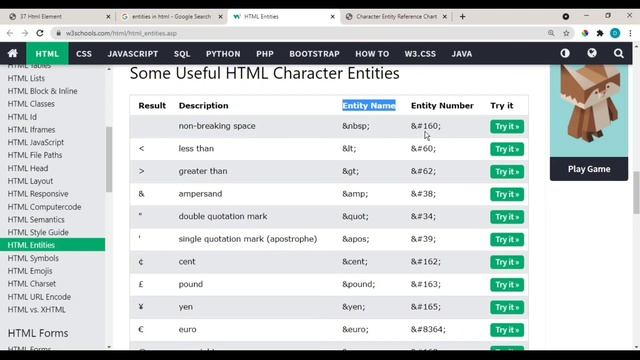Click the browser back arrow
Image resolution: width=640 pixels, height=360 pixels.
10,33
